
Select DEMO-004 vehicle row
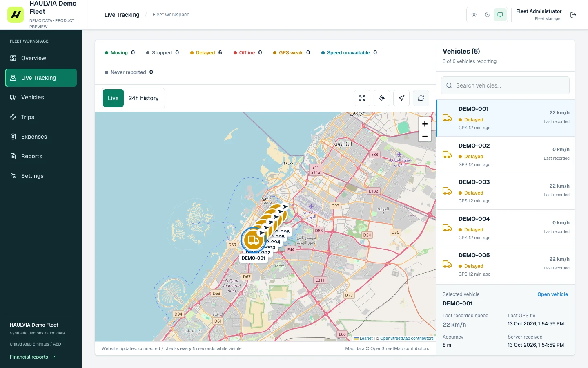[x=506, y=228]
